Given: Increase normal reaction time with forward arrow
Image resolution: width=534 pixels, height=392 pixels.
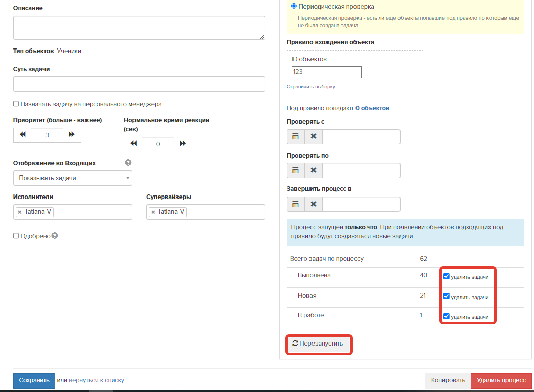Looking at the screenshot, I should (183, 144).
